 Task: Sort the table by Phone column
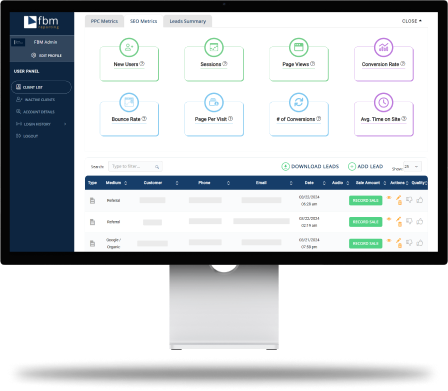[x=228, y=183]
